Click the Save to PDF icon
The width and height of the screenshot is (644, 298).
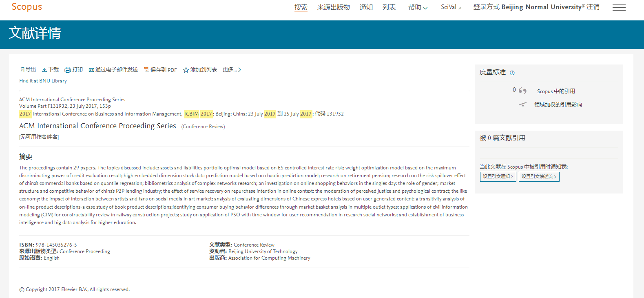point(146,70)
